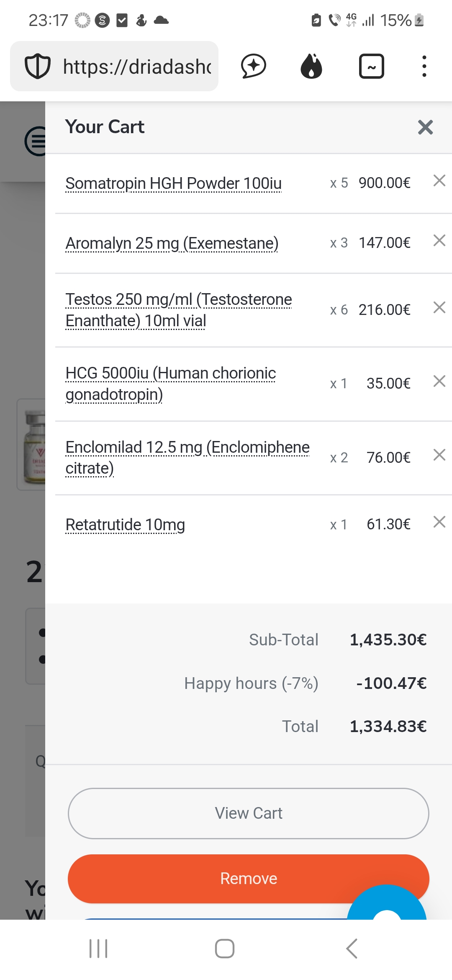
Task: Tap Android recent apps navigation button
Action: pyautogui.click(x=98, y=949)
